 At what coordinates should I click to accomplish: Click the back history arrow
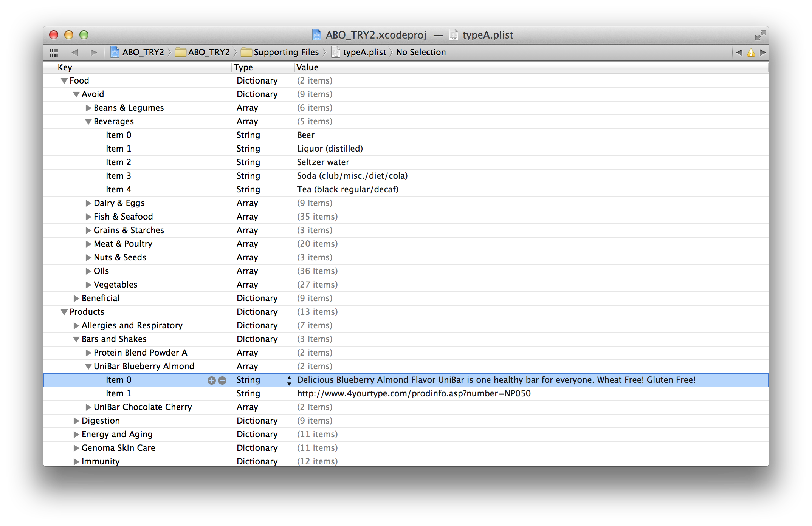click(x=75, y=53)
